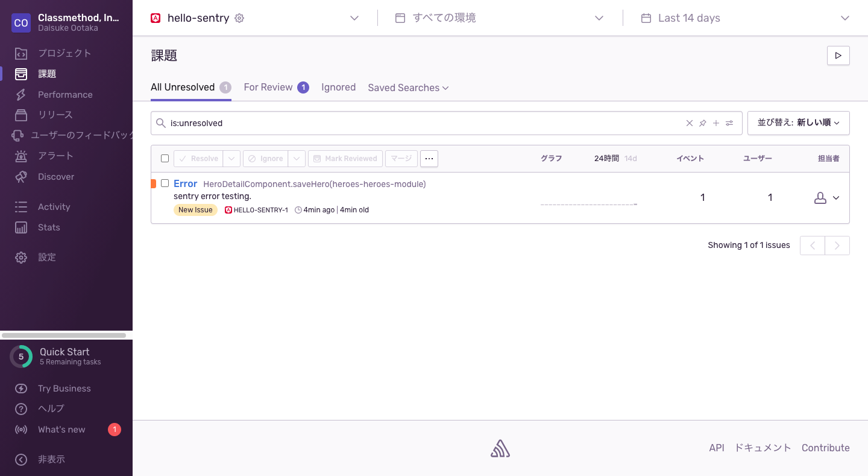Screen dimensions: 868x476
Task: Switch to the For Review tab
Action: point(276,87)
